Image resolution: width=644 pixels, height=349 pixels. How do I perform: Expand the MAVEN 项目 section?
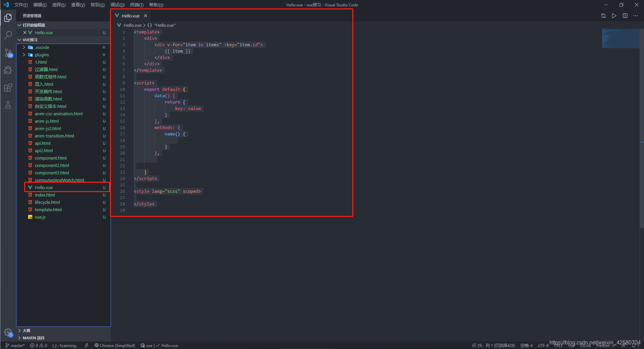pyautogui.click(x=64, y=338)
